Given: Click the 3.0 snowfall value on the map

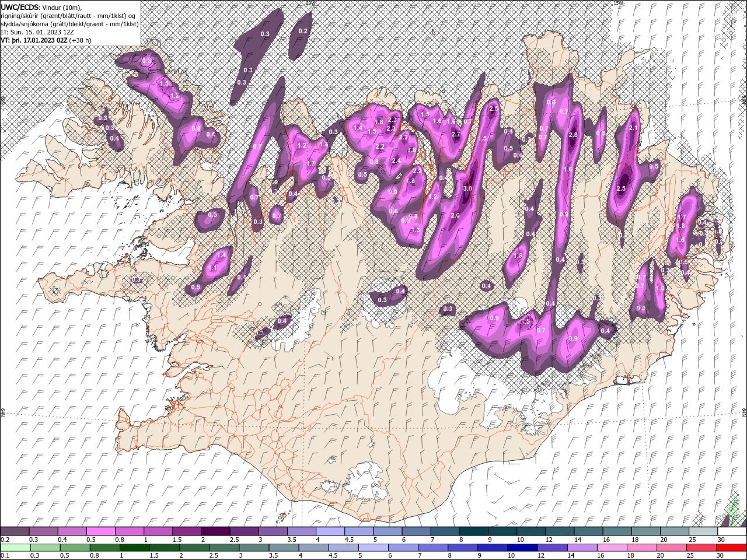Looking at the screenshot, I should (467, 189).
